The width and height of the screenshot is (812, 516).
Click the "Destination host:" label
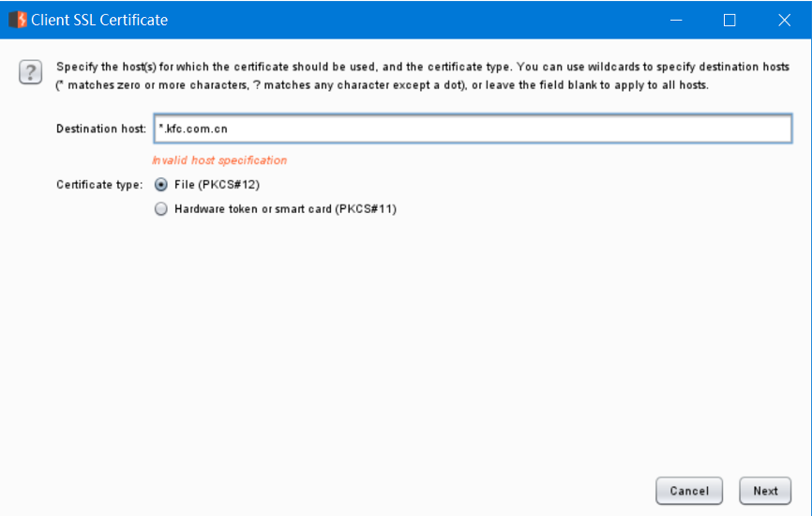point(101,129)
